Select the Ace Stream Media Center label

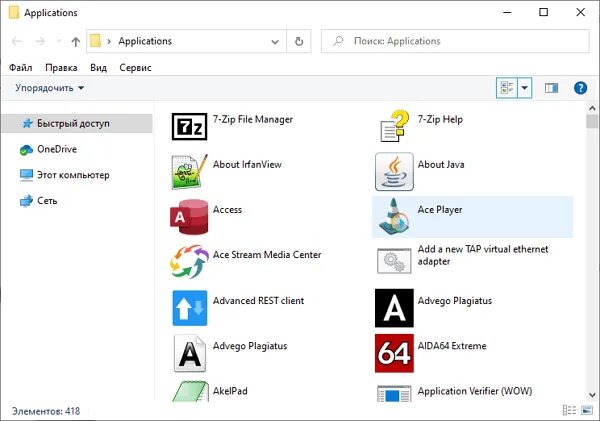[x=267, y=255]
